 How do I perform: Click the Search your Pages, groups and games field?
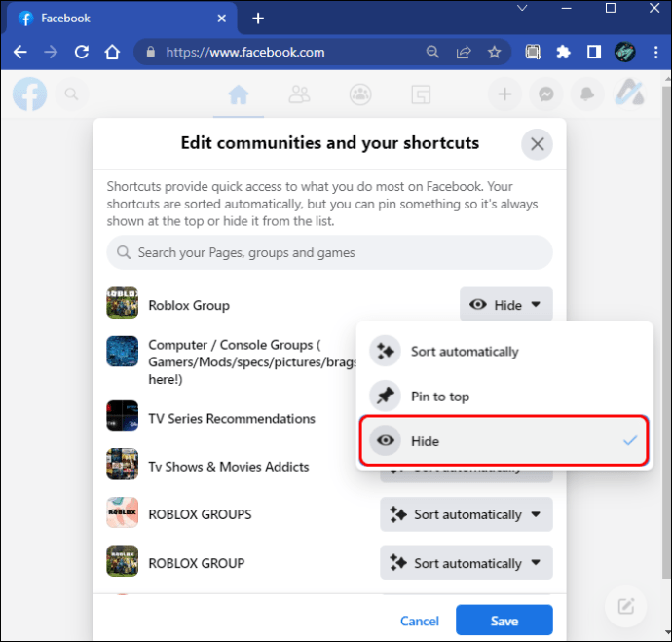point(329,252)
